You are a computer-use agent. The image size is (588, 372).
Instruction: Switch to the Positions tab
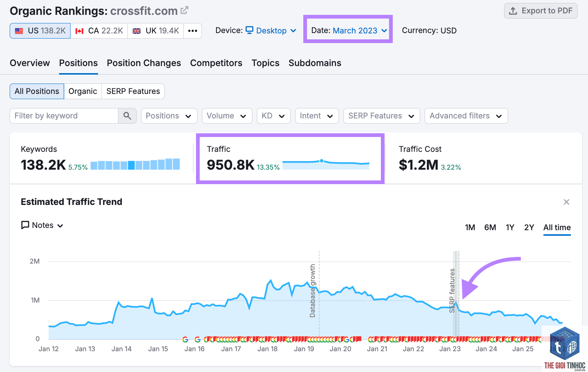coord(78,63)
